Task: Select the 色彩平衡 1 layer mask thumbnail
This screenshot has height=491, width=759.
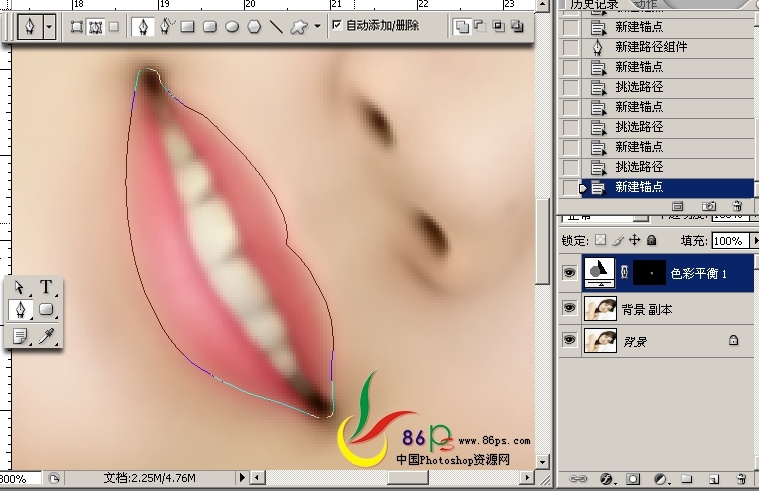Action: tap(650, 273)
